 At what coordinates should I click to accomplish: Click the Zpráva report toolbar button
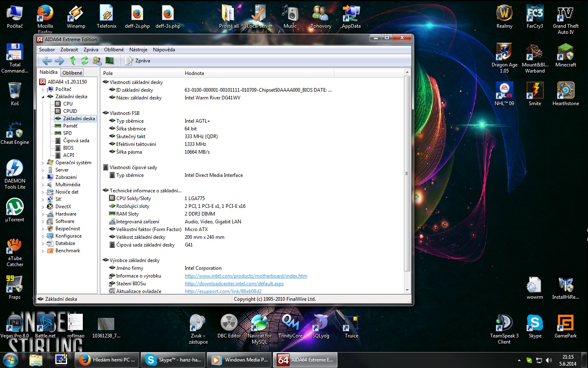138,61
